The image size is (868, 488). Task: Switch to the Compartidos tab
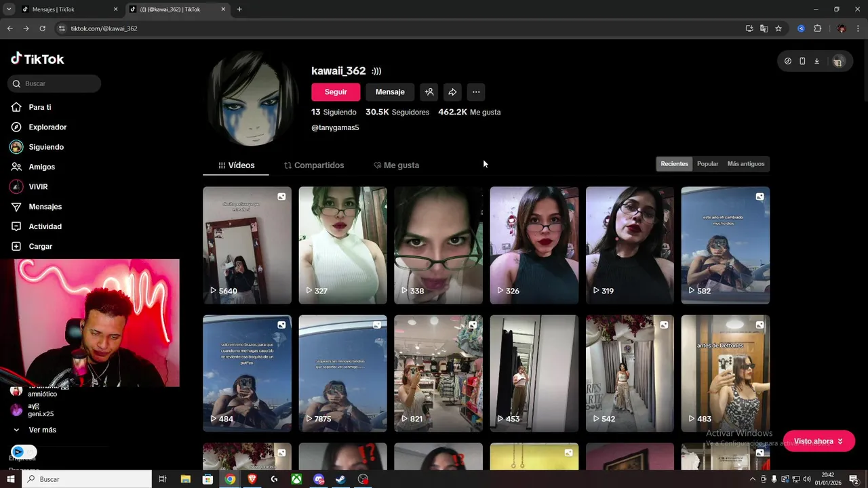[x=314, y=165]
